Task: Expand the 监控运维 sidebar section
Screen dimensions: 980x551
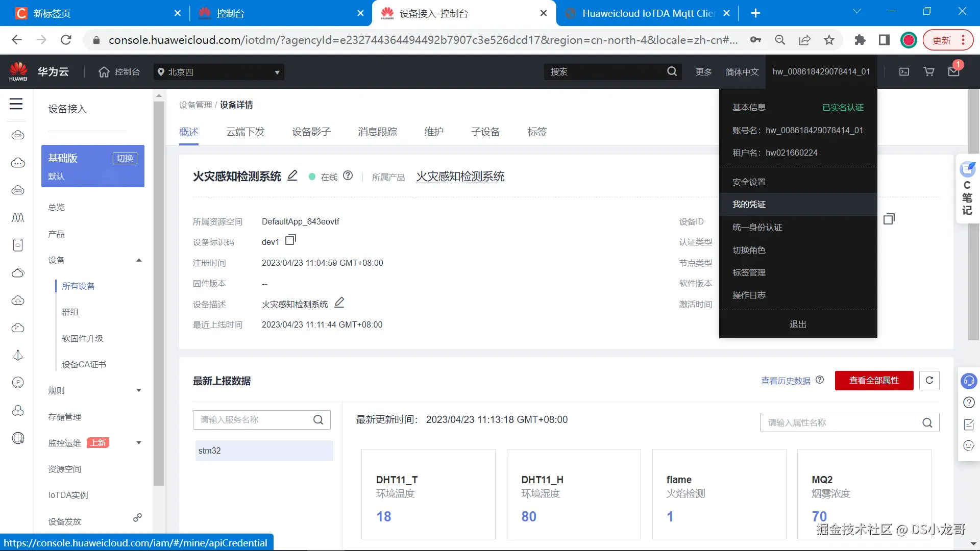Action: pos(139,443)
